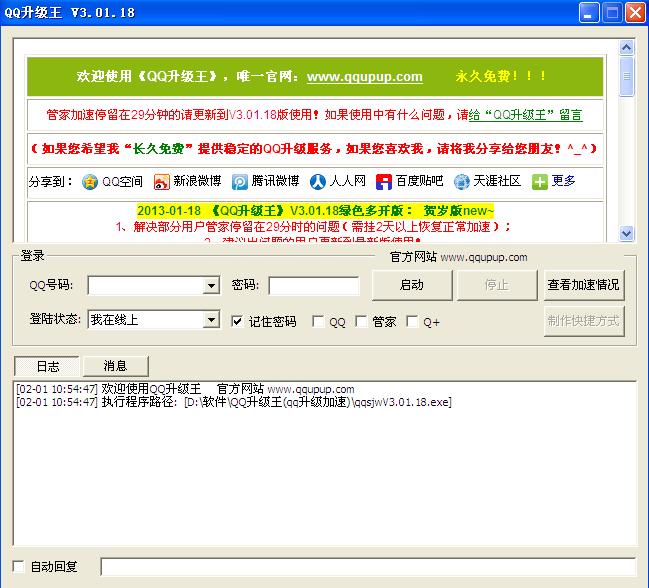This screenshot has height=588, width=649.
Task: Click the log line 执行程序路径
Action: click(234, 402)
